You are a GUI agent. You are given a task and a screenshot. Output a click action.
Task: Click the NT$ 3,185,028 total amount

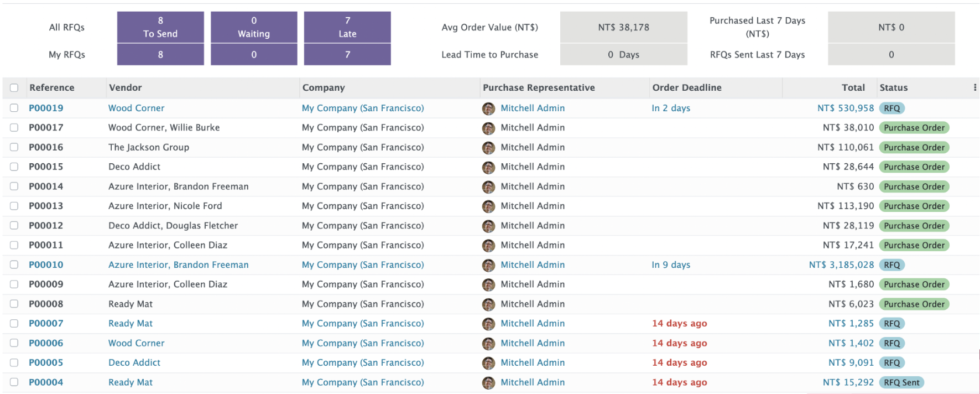pos(841,265)
